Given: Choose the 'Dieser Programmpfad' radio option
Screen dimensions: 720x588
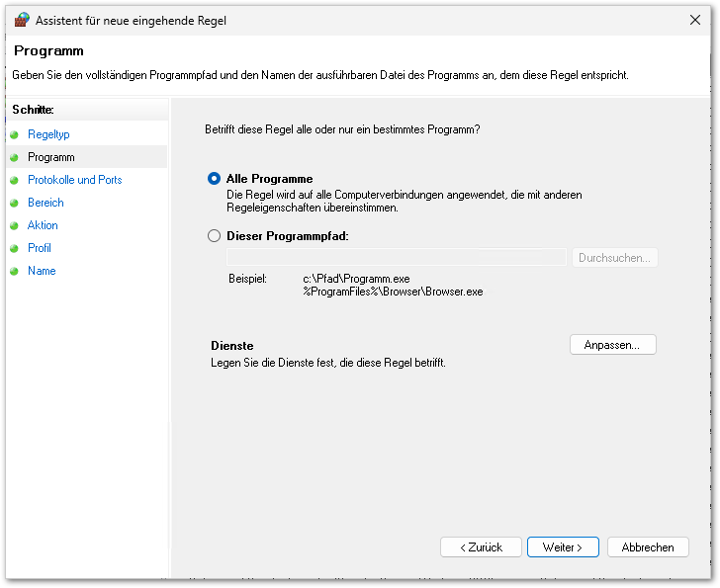Looking at the screenshot, I should tap(214, 236).
